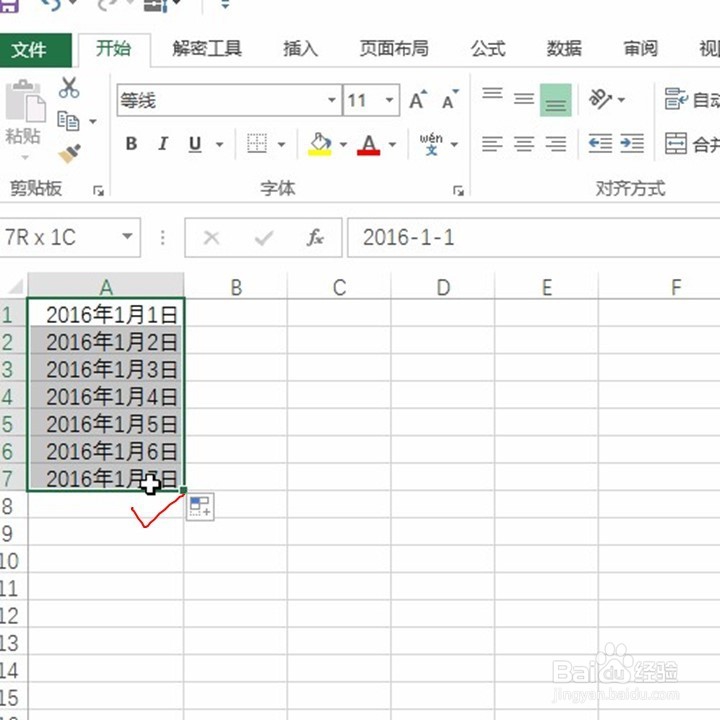Screen dimensions: 720x720
Task: Click the Cut scissors icon
Action: coord(69,87)
